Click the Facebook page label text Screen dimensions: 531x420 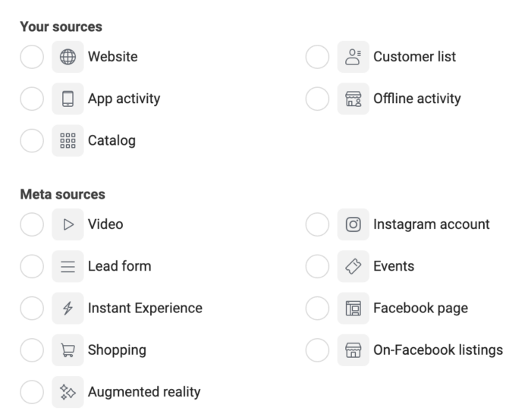[x=420, y=309]
